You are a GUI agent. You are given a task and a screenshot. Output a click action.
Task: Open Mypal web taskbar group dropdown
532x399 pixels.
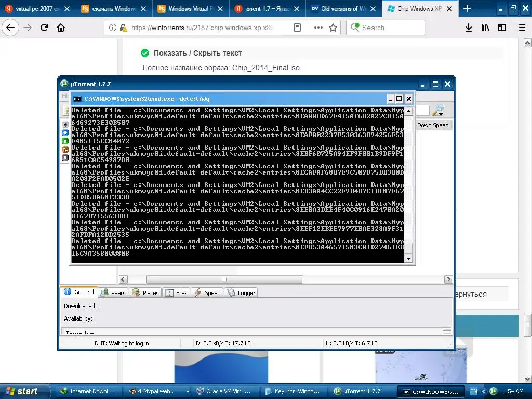tap(187, 391)
